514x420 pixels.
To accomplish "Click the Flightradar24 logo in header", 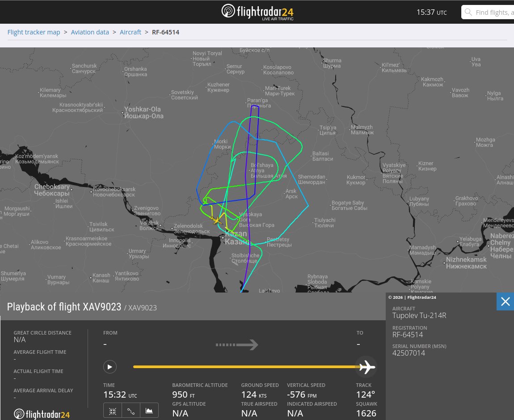I will point(257,12).
